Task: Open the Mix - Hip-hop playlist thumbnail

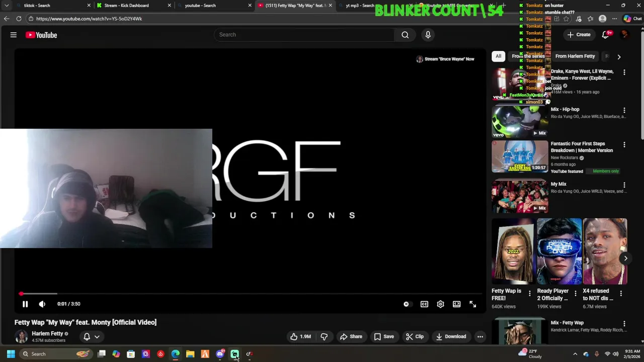Action: pyautogui.click(x=520, y=121)
